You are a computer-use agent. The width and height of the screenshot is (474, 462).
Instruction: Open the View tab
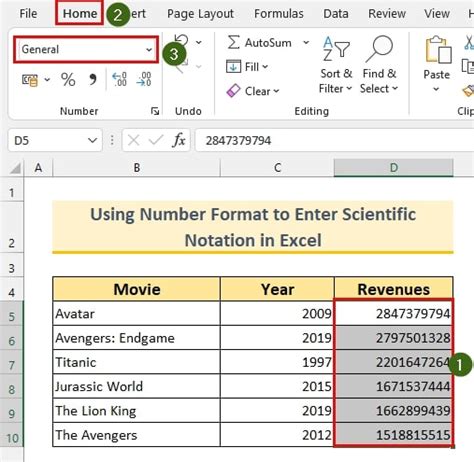pyautogui.click(x=437, y=14)
